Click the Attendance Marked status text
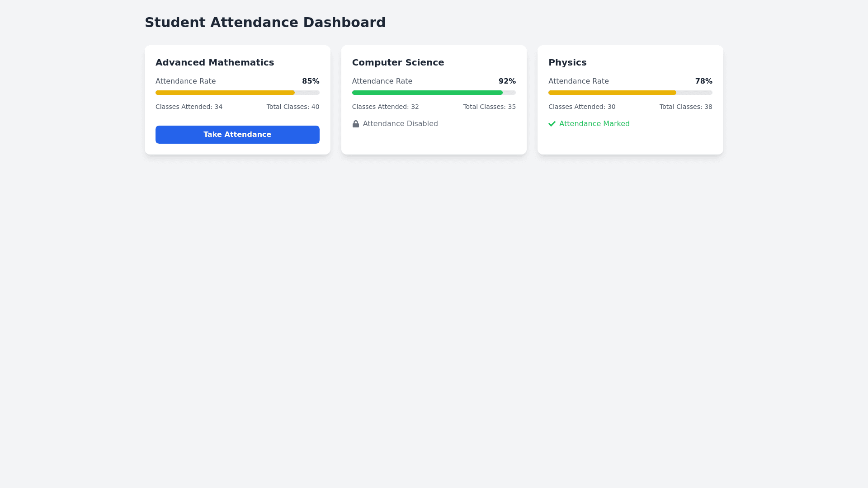Viewport: 868px width, 488px height. 594,124
